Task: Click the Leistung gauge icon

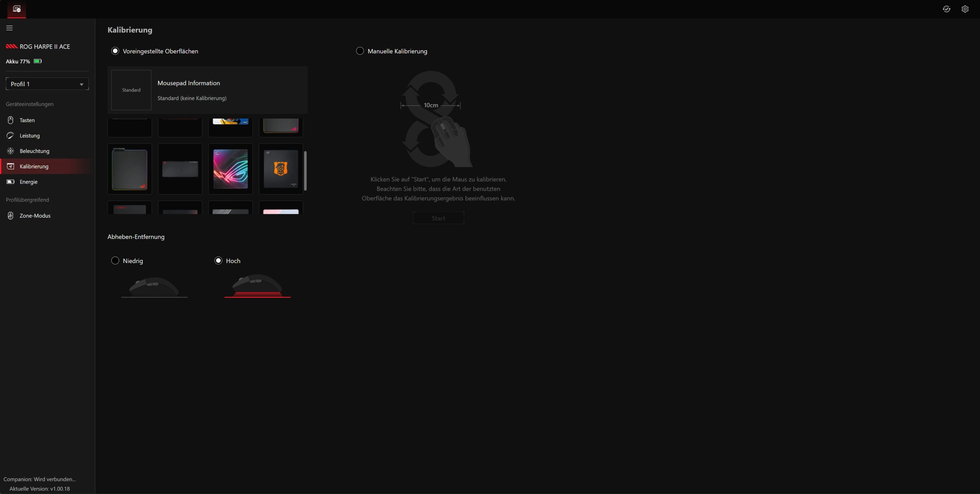Action: coord(11,136)
